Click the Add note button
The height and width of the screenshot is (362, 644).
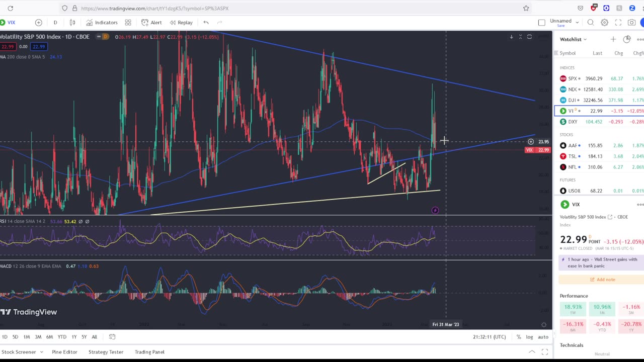click(x=601, y=280)
